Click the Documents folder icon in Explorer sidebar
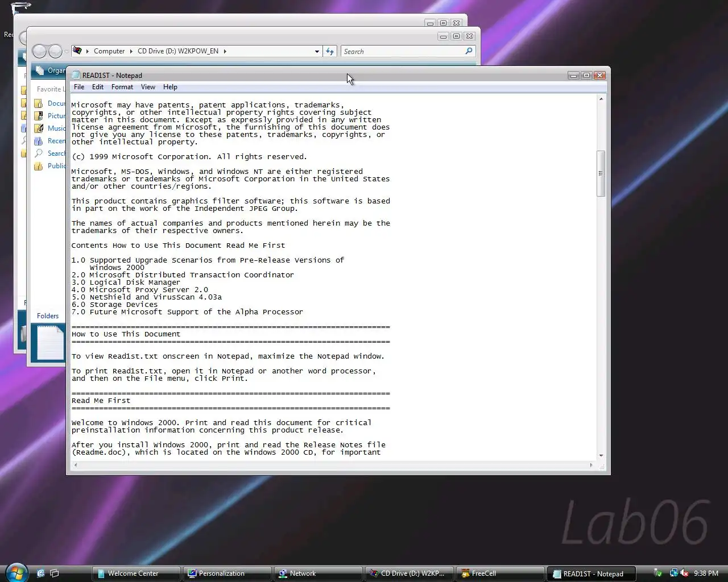Viewport: 728px width, 582px height. [38, 103]
